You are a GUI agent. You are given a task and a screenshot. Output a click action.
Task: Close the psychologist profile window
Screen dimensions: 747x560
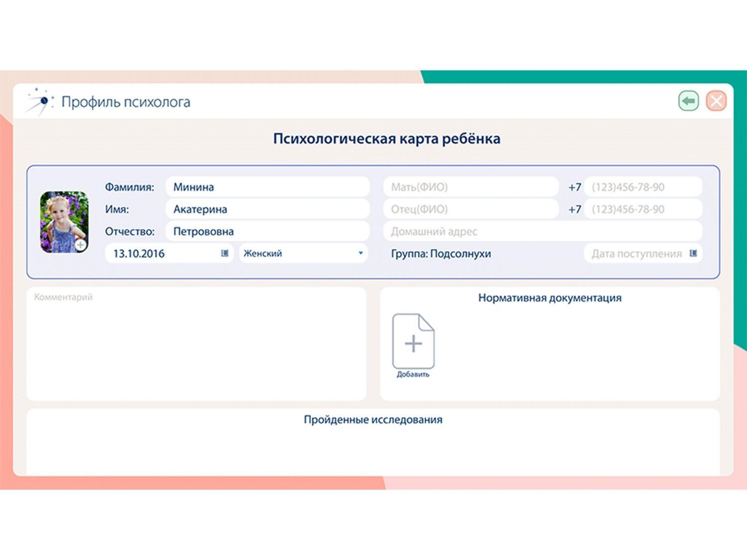coord(716,101)
